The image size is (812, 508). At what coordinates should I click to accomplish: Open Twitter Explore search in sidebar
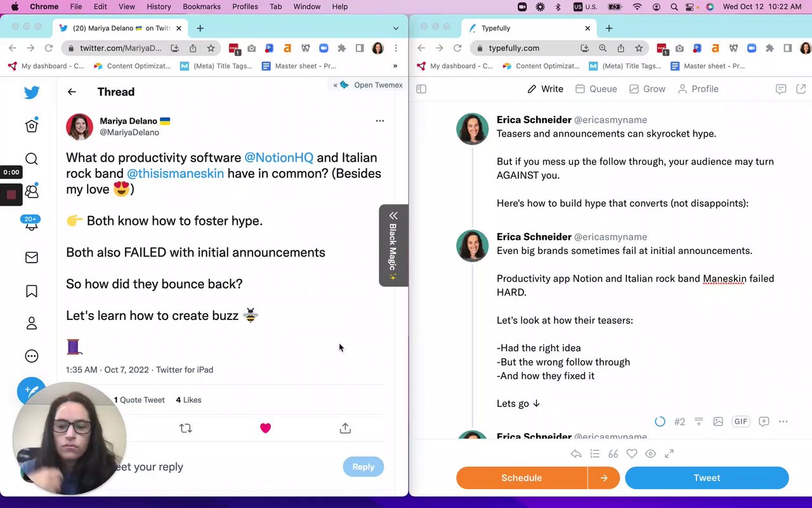(x=32, y=159)
